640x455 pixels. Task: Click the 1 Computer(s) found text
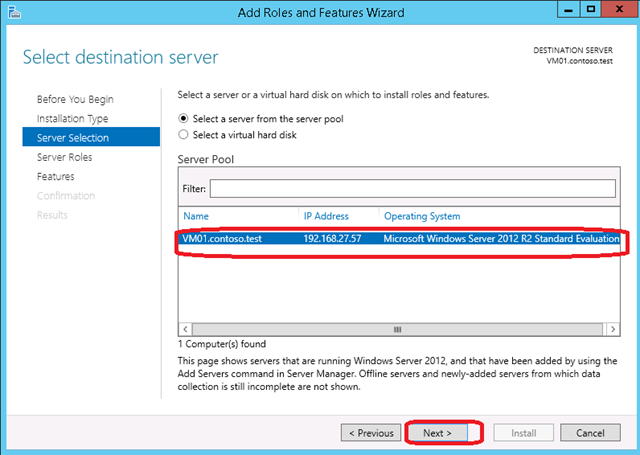(222, 344)
